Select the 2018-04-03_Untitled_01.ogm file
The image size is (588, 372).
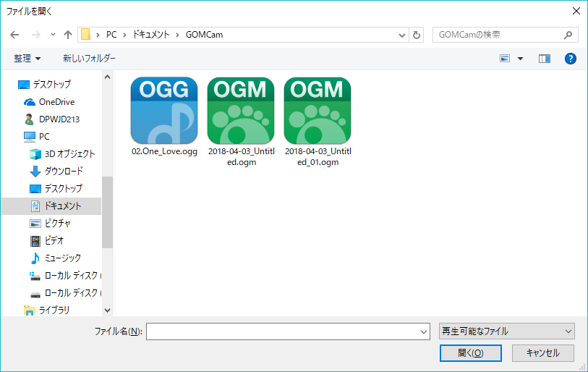(x=318, y=111)
